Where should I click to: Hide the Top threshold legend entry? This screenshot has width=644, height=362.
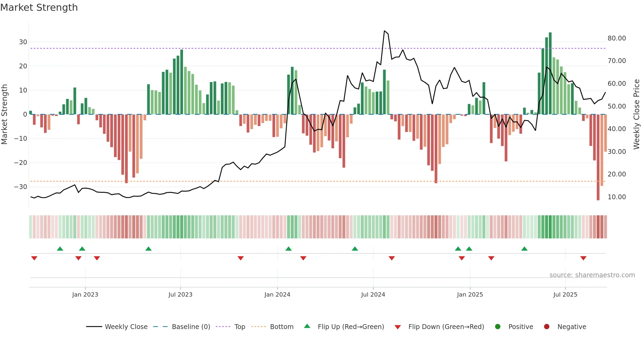(230, 327)
